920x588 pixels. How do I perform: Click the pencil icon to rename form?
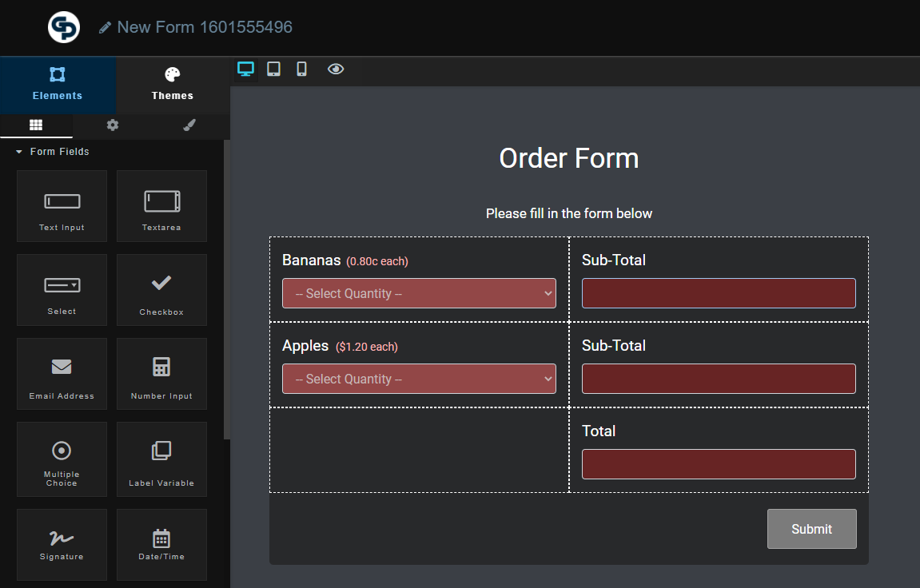coord(105,27)
